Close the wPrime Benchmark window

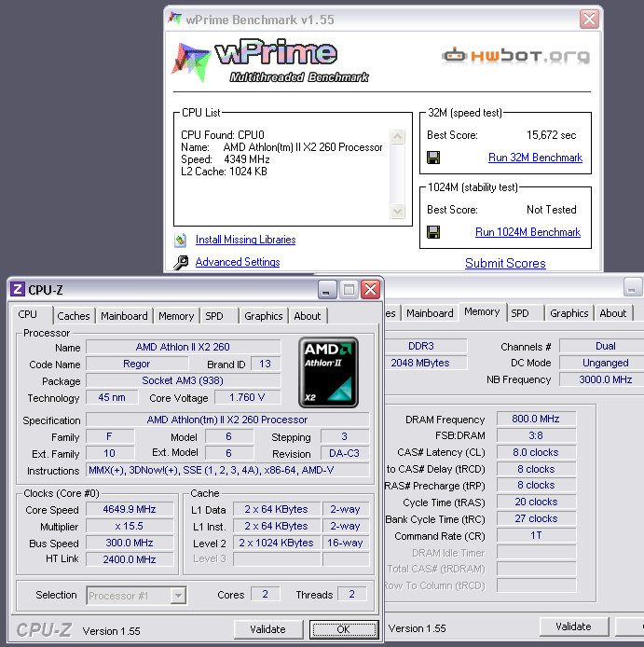(589, 19)
